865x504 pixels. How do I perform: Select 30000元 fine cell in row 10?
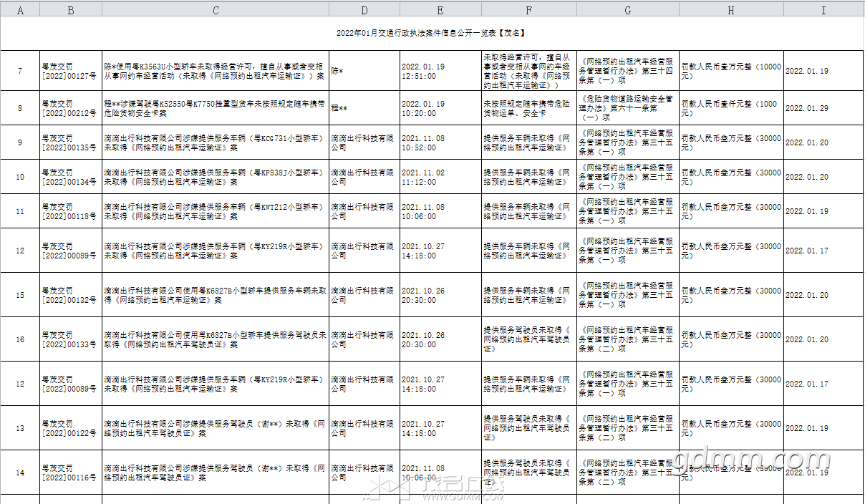[x=731, y=177]
